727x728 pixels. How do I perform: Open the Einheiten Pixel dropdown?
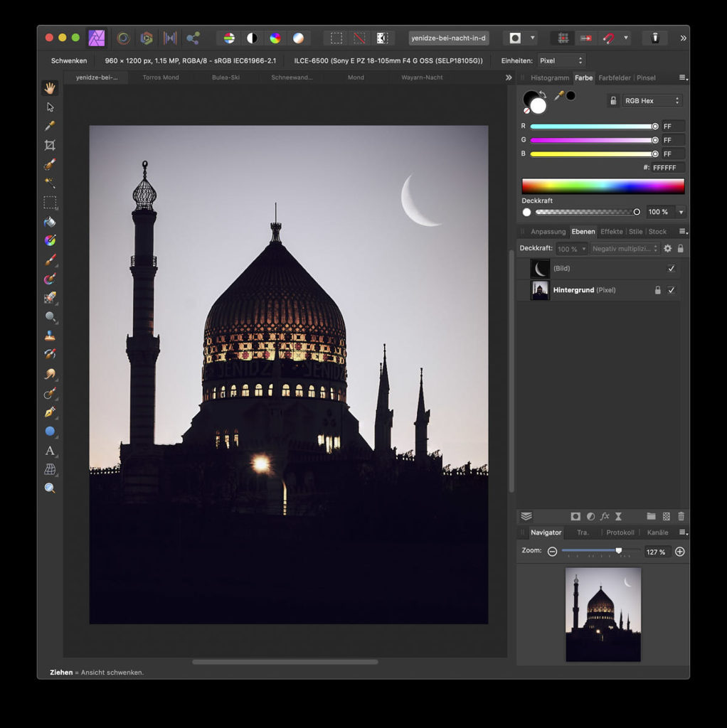pyautogui.click(x=562, y=61)
